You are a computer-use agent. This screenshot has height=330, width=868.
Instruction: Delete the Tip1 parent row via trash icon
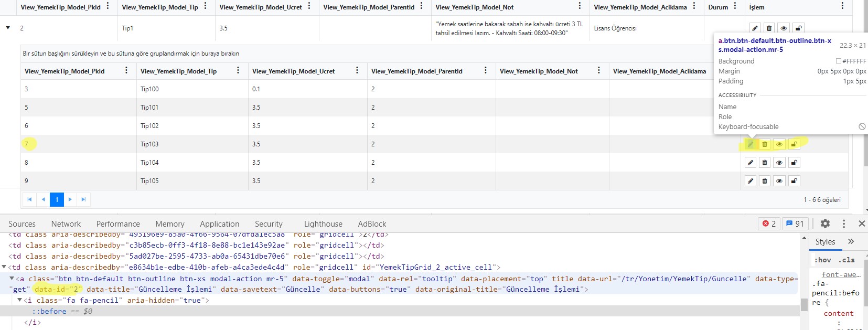tap(769, 28)
